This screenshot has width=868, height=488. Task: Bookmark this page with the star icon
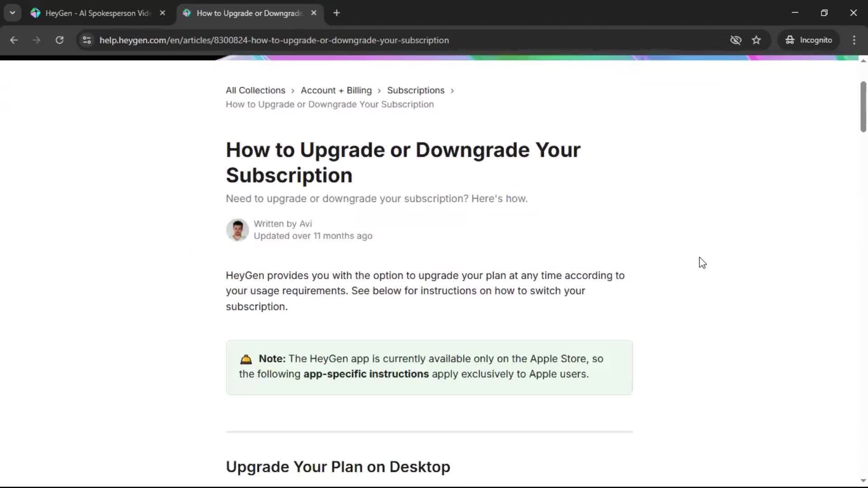click(x=756, y=40)
